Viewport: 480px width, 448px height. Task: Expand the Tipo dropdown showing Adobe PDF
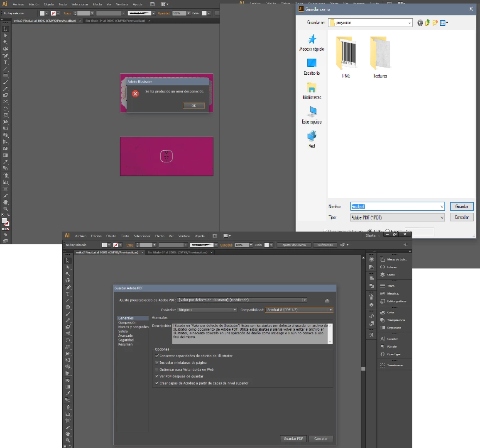pyautogui.click(x=397, y=217)
